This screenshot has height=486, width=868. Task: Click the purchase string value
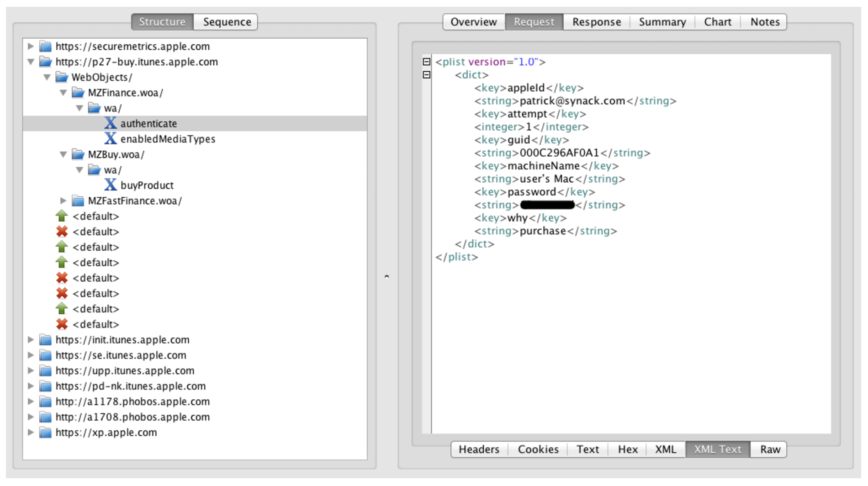[x=543, y=231]
